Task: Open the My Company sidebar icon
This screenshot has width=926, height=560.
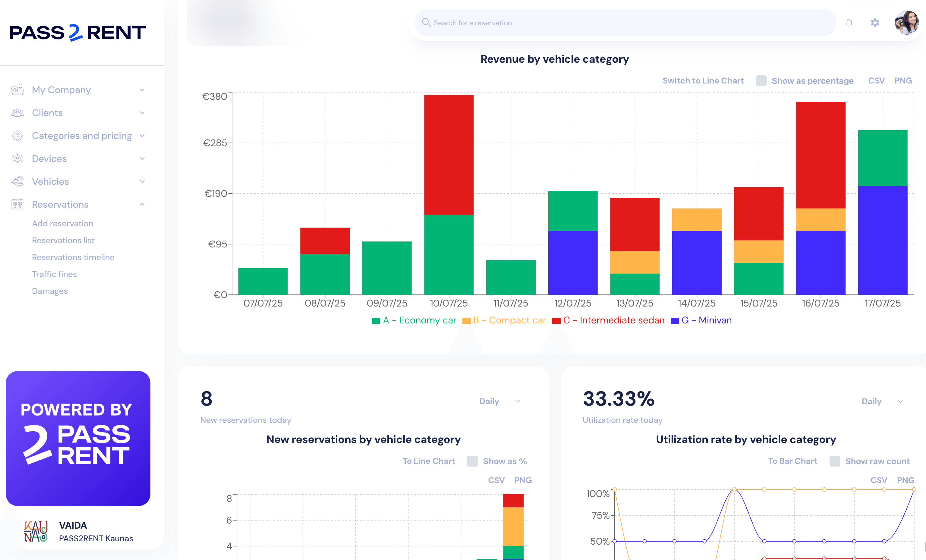Action: click(x=17, y=90)
